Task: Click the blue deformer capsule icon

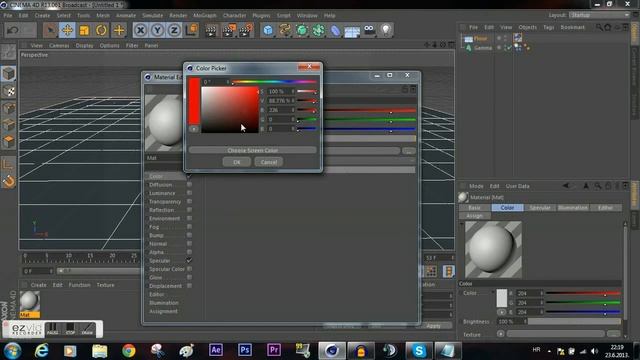Action: [335, 30]
